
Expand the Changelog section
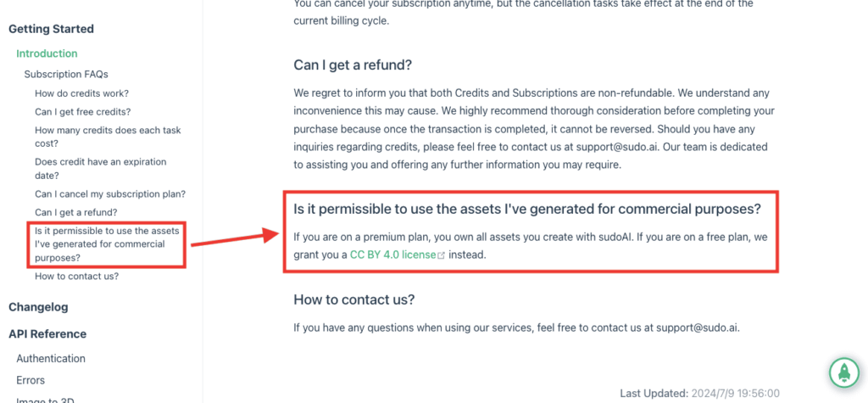(38, 307)
